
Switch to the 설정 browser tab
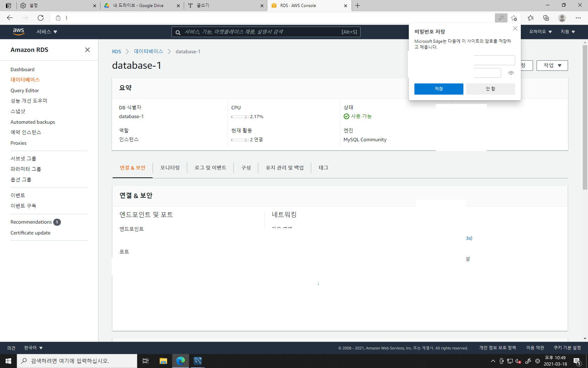58,6
